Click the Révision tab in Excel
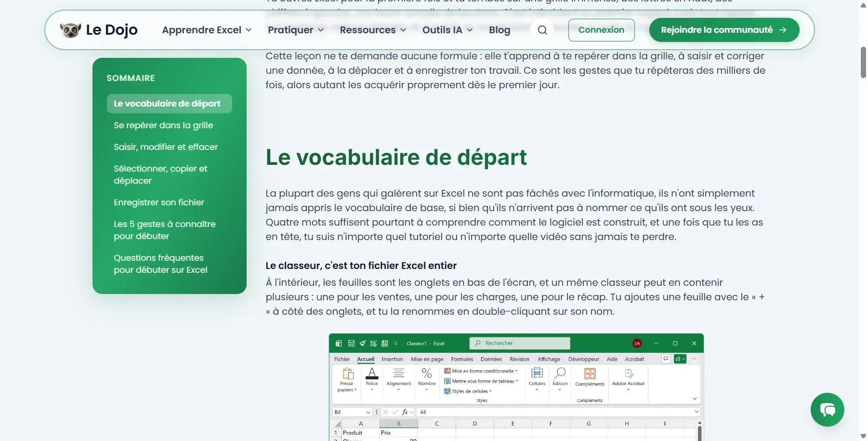The height and width of the screenshot is (441, 868). click(519, 359)
